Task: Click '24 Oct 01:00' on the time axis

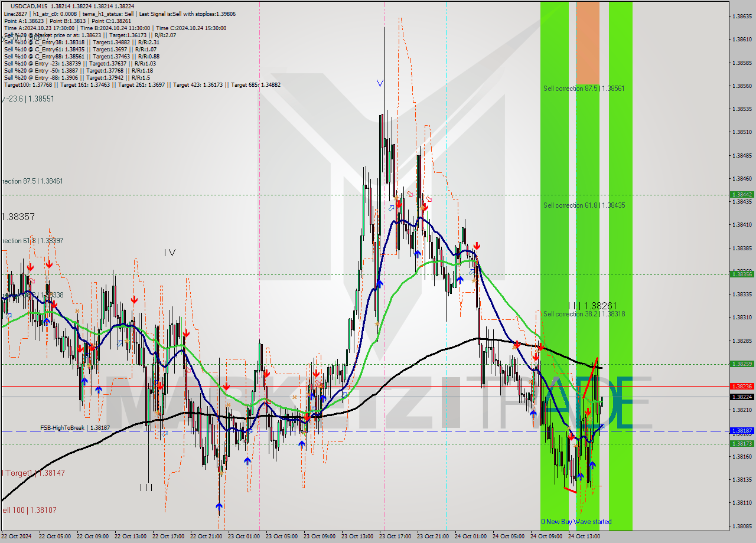Action: pyautogui.click(x=471, y=537)
